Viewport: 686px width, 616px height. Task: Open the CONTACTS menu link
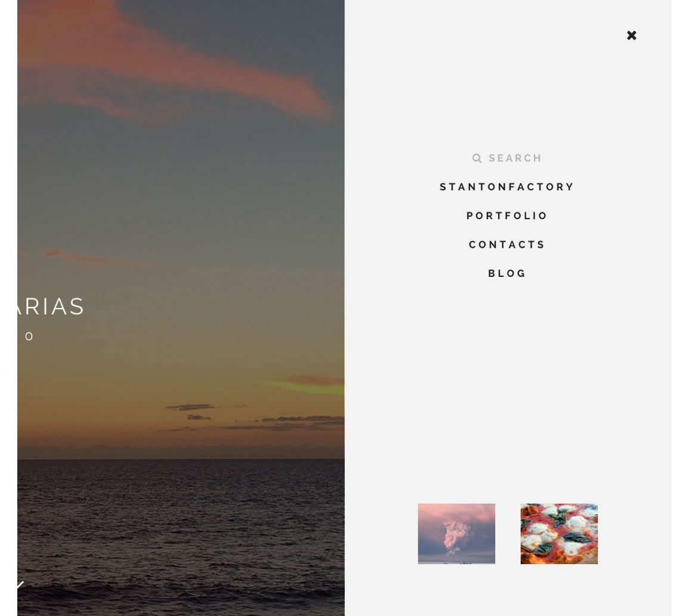[507, 245]
